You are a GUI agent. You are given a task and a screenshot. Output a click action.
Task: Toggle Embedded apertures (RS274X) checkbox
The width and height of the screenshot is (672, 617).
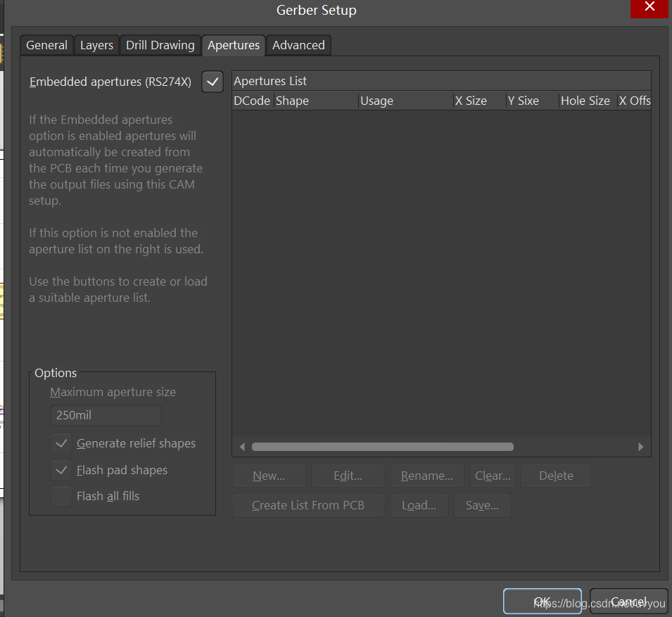point(213,82)
